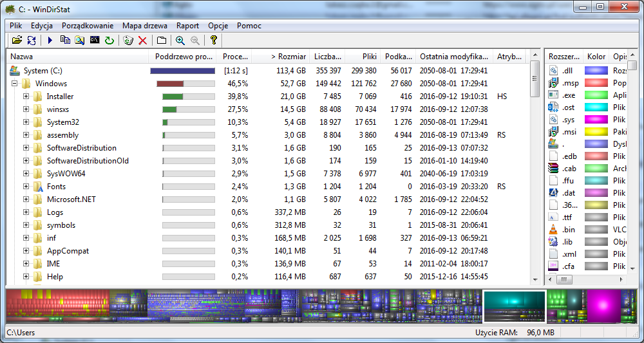The width and height of the screenshot is (644, 343).
Task: Select the Help folder row
Action: [268, 277]
